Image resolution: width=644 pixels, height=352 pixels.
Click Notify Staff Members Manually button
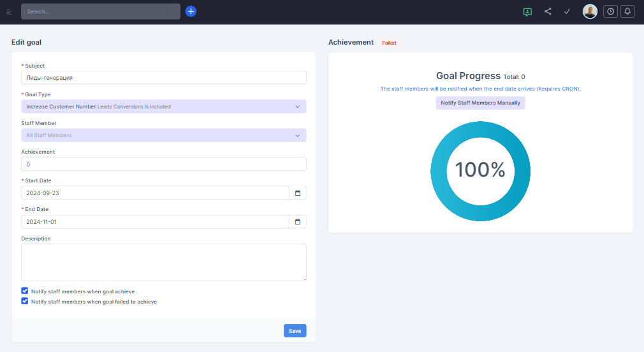pos(480,103)
